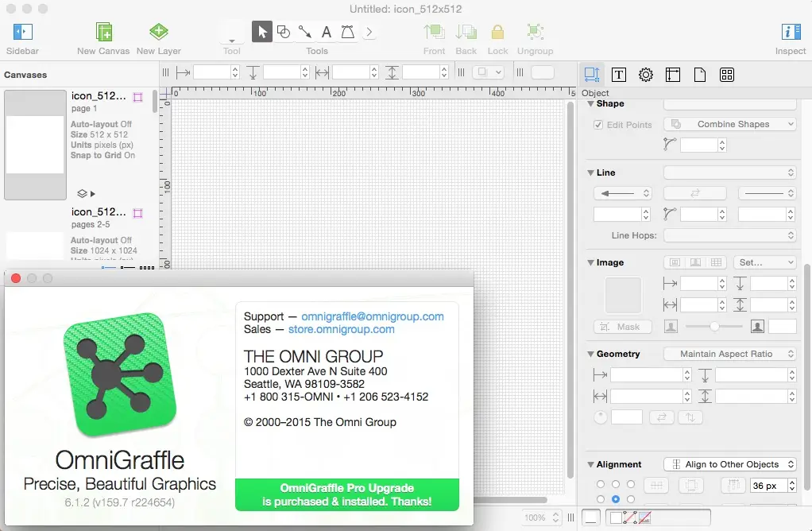Open the Inspect panel via toolbar icon
Screen dimensions: 812x531
(791, 32)
